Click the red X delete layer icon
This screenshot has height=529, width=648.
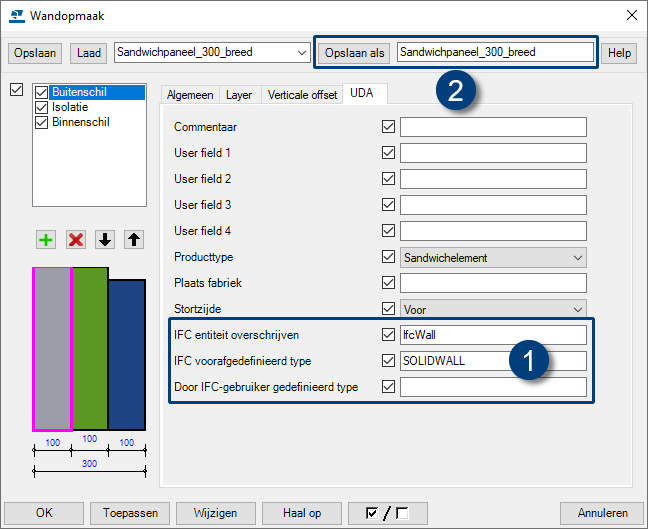point(76,240)
